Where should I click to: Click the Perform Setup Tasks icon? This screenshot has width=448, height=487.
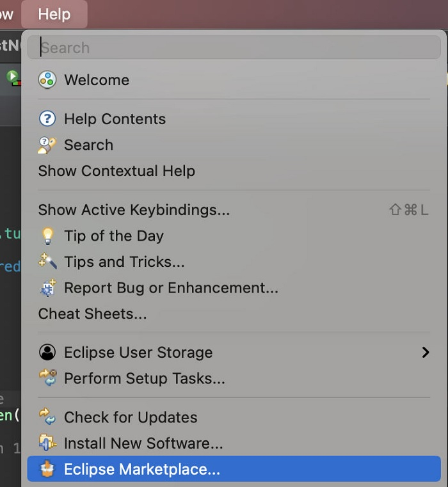[x=47, y=378]
